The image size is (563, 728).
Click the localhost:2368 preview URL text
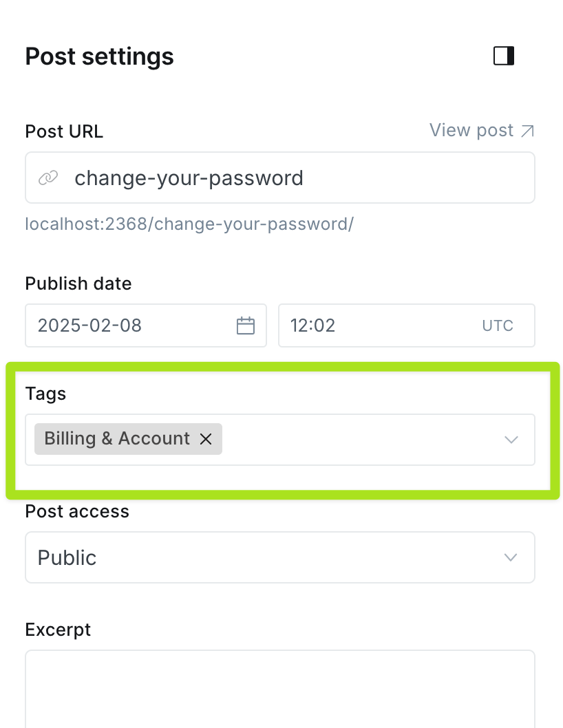point(189,224)
